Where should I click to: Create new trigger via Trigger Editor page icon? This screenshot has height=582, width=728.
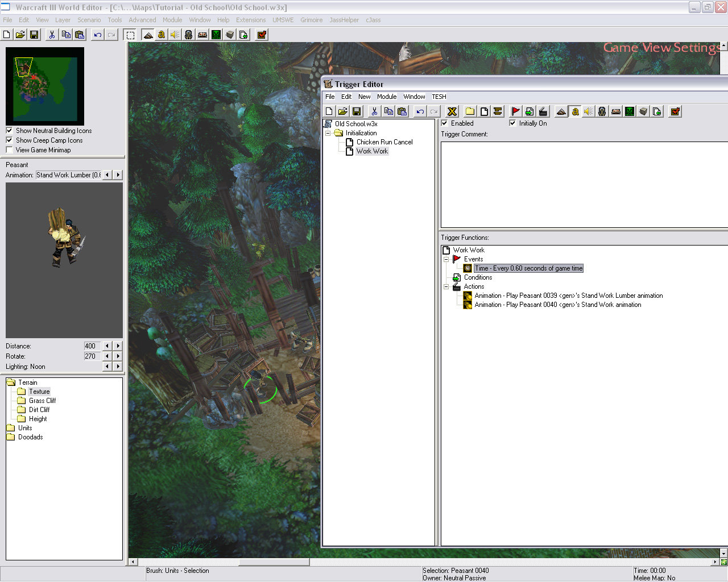click(x=484, y=111)
